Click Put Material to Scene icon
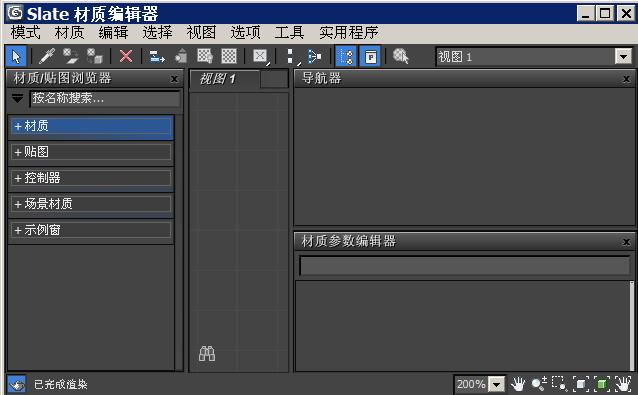Image resolution: width=638 pixels, height=395 pixels. pyautogui.click(x=71, y=56)
